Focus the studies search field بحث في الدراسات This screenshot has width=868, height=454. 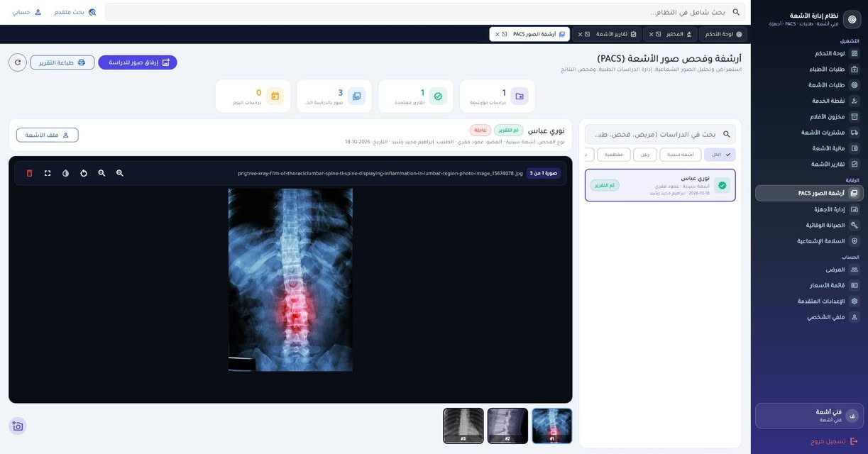coord(660,134)
